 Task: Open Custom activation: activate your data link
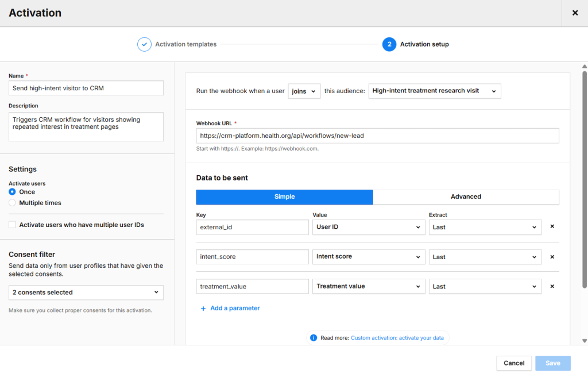click(x=397, y=338)
